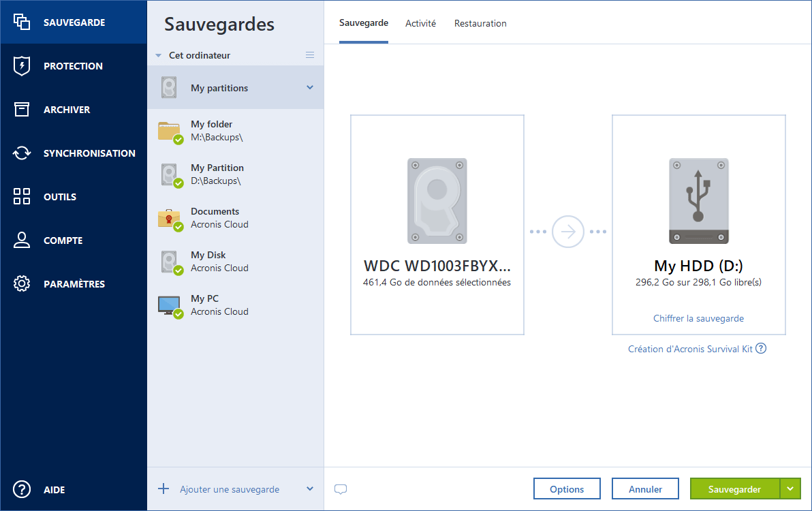
Task: Select SYNCHRONISATION in the sidebar
Action: coord(74,153)
